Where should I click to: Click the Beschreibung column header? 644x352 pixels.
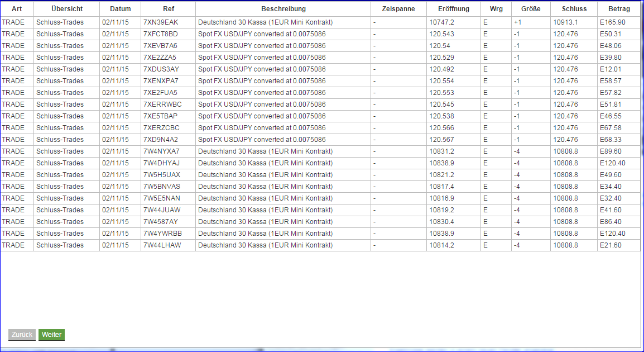283,8
